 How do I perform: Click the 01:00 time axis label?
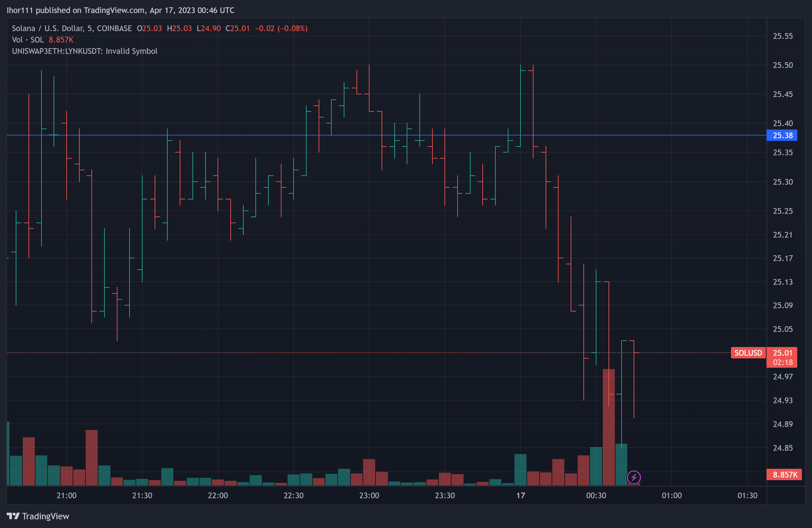pos(672,495)
